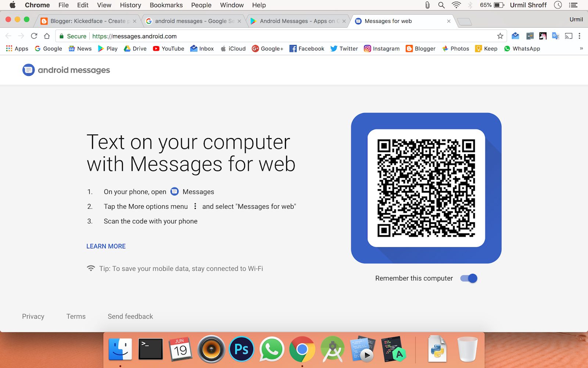Open Twitter bookmark
Viewport: 588px width, 368px height.
(x=344, y=49)
